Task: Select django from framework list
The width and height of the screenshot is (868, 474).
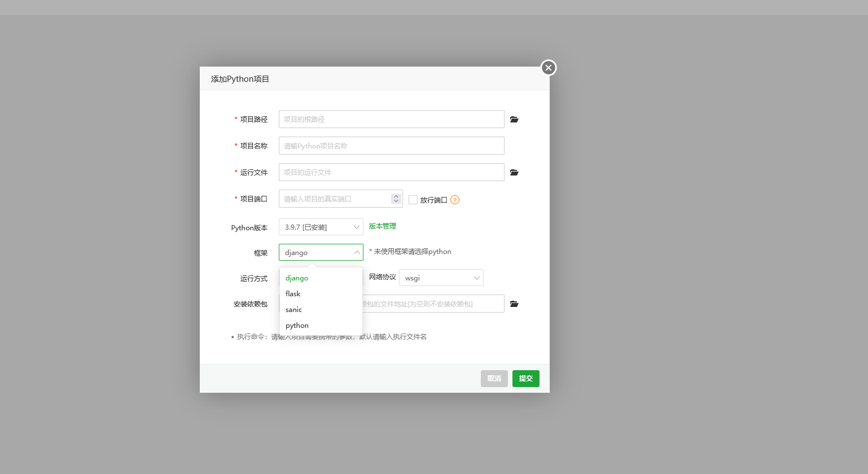Action: (x=321, y=278)
